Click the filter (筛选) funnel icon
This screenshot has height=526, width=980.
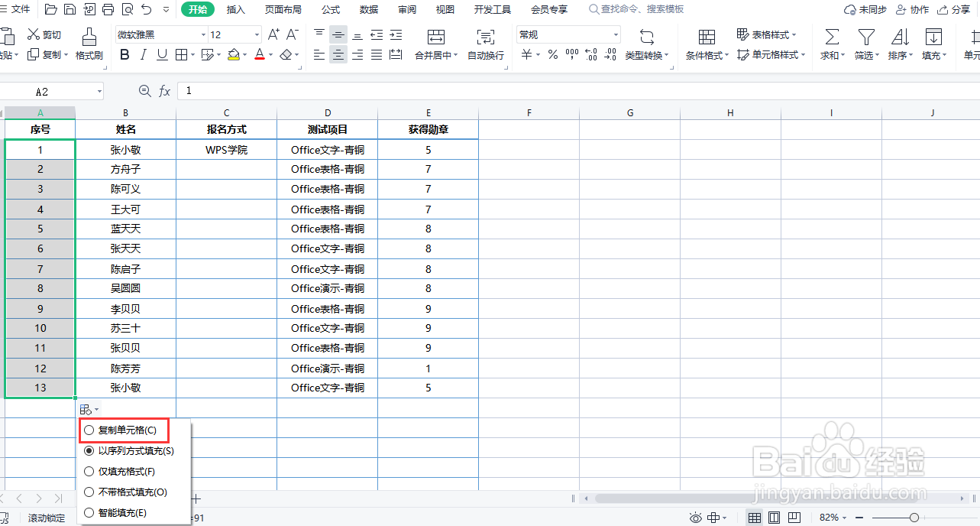click(x=865, y=37)
